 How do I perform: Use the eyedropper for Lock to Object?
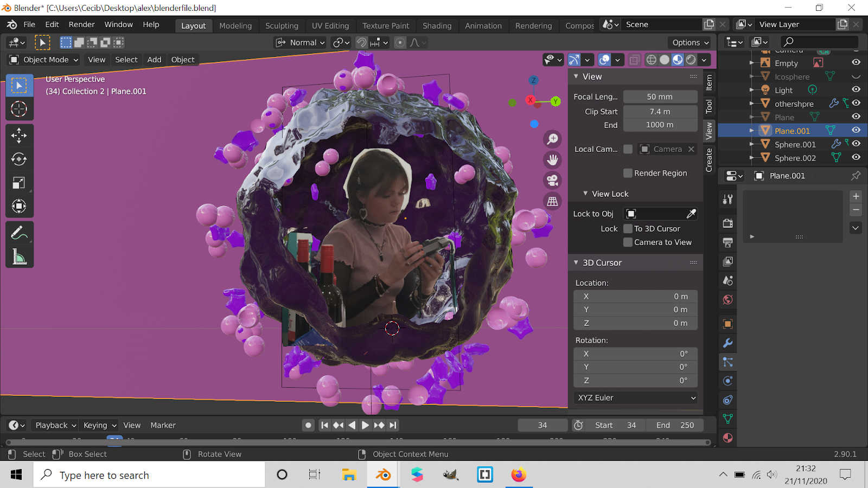[x=691, y=214]
